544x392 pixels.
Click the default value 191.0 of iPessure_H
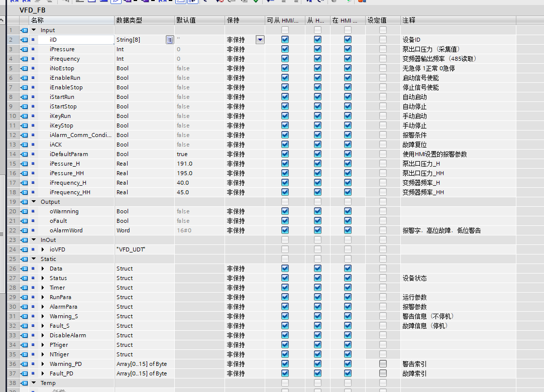(184, 164)
